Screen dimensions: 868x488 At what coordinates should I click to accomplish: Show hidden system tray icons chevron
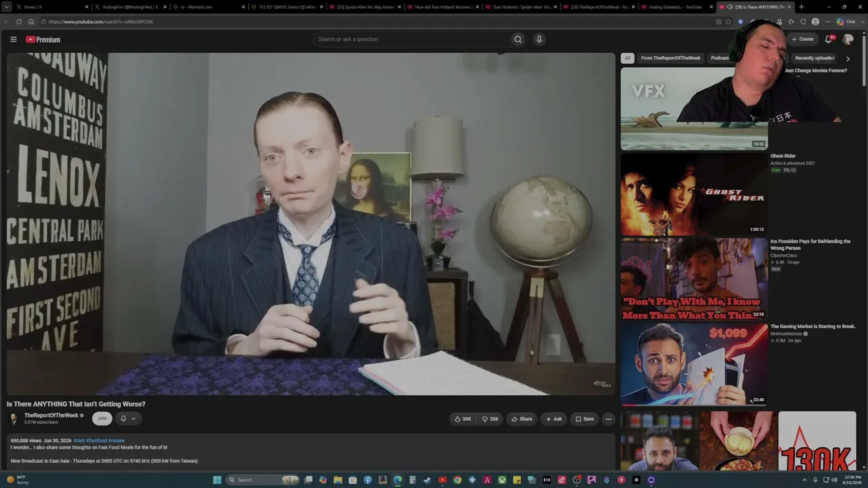tap(805, 480)
